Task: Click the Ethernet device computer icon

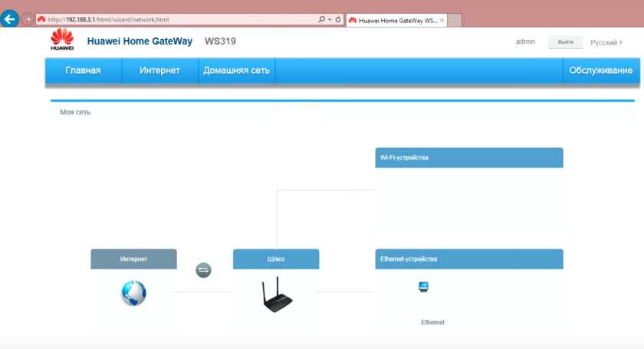Action: [423, 288]
